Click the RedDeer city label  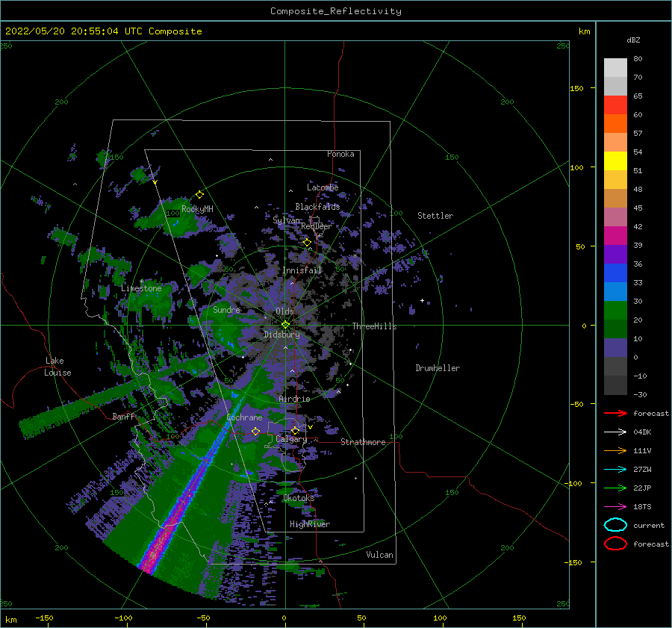click(317, 226)
